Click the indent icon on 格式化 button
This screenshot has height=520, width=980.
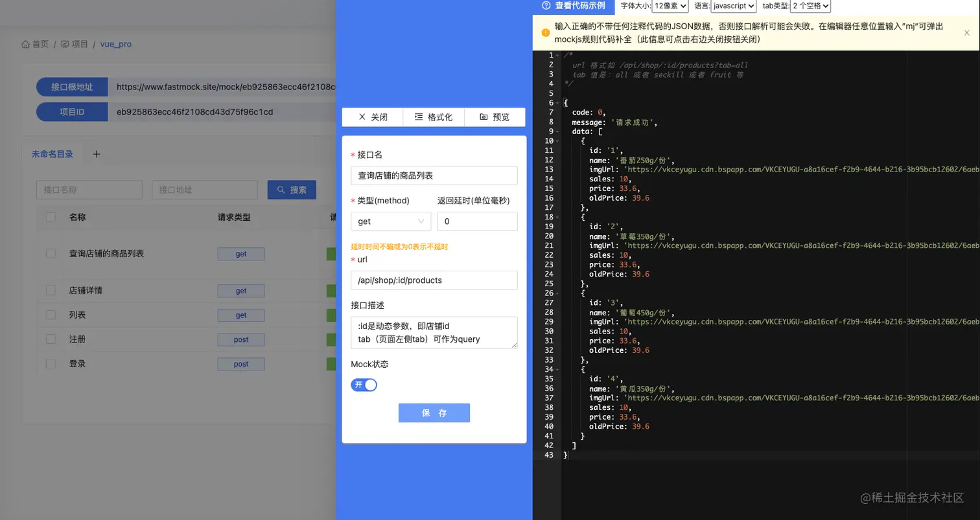[419, 117]
